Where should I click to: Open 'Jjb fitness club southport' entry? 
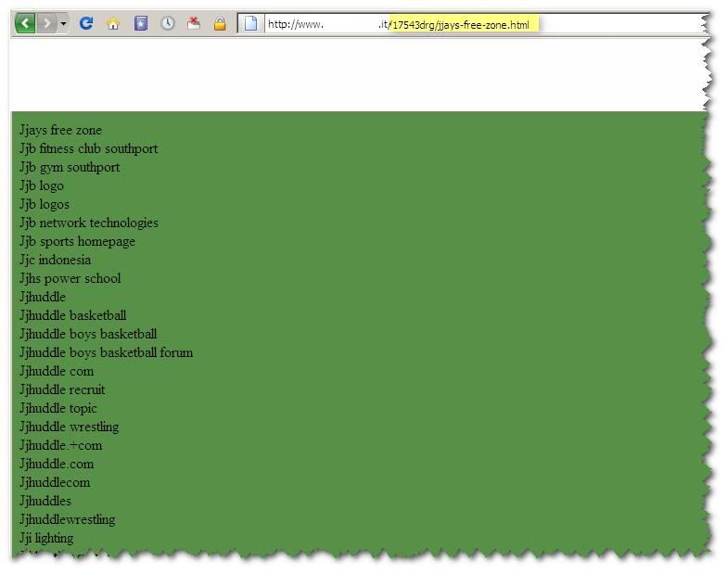[88, 148]
